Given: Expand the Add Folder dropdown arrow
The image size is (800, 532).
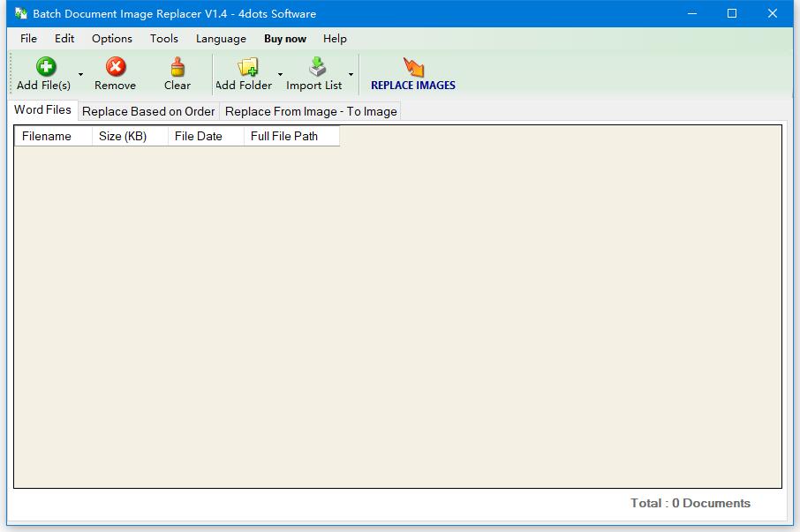Looking at the screenshot, I should pyautogui.click(x=280, y=74).
